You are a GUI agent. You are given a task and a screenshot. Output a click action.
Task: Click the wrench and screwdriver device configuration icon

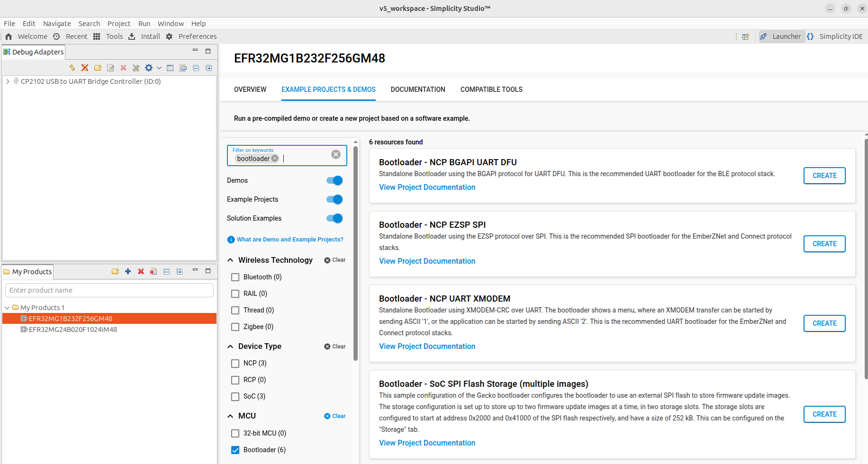(136, 68)
